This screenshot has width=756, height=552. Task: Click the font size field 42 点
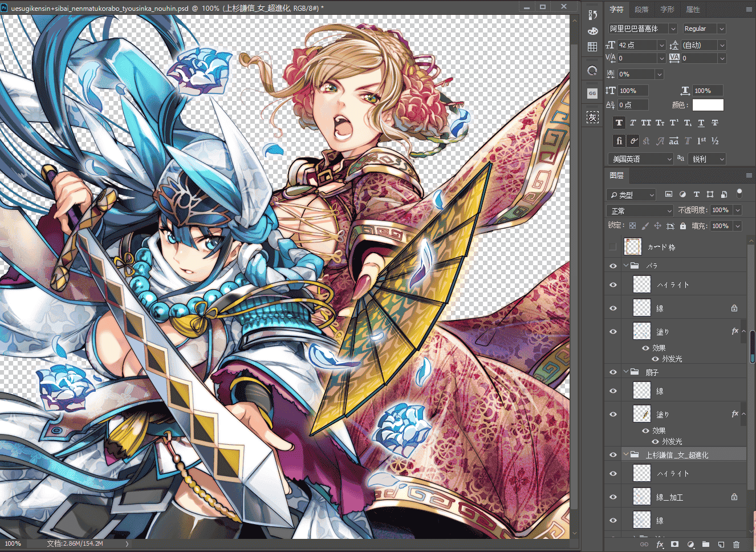(638, 45)
